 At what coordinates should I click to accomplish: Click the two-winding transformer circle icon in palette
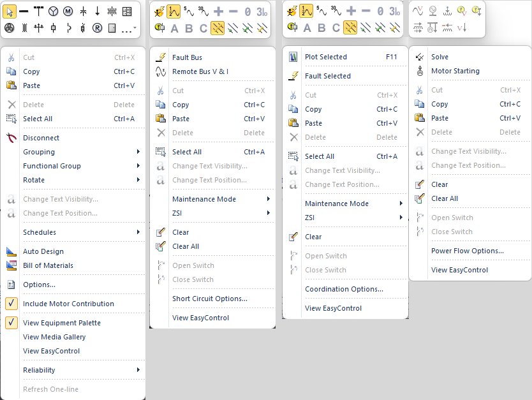(x=54, y=11)
